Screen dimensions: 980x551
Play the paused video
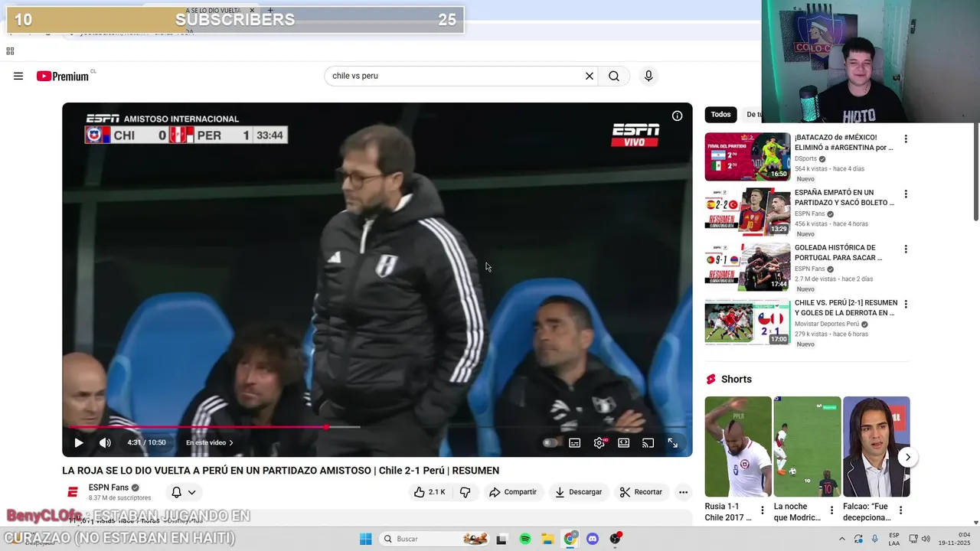(x=78, y=442)
